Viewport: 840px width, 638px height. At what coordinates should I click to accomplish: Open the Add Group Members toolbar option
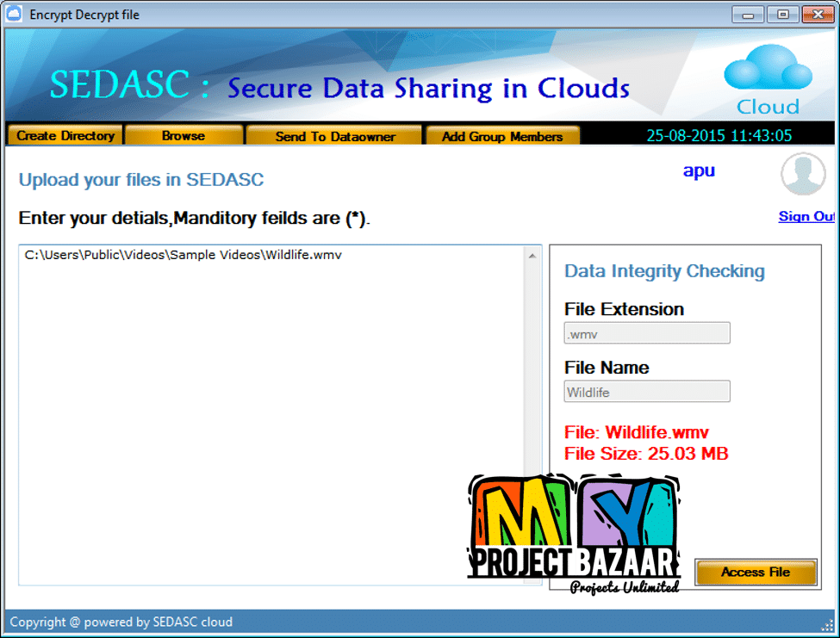pyautogui.click(x=502, y=134)
